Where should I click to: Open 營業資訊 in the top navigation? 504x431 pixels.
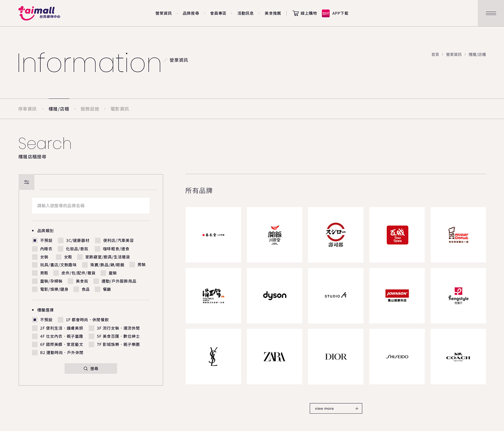point(163,13)
